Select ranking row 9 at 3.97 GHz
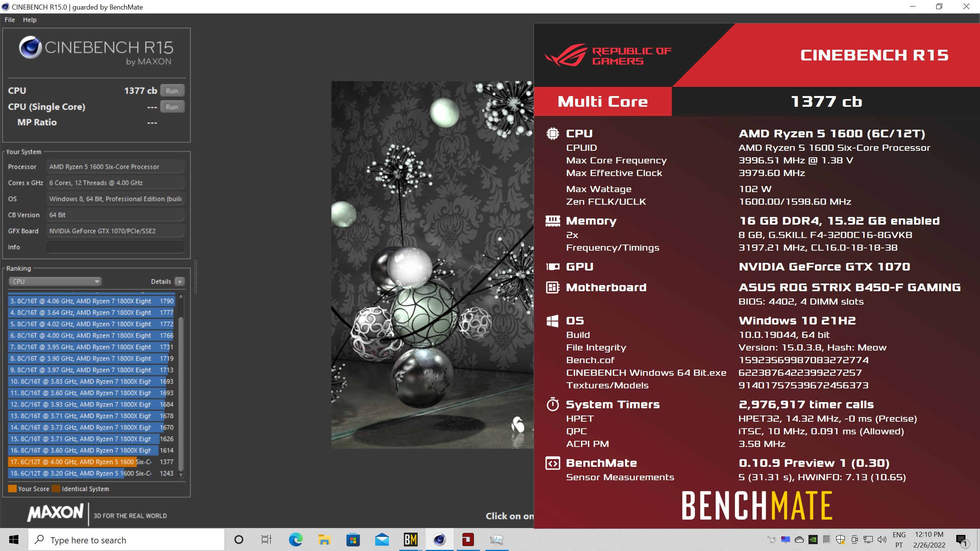 [91, 370]
